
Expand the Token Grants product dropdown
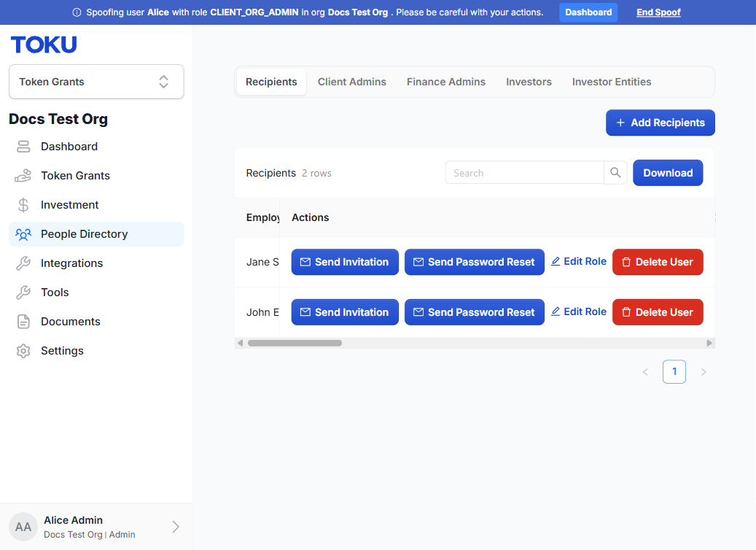tap(96, 82)
